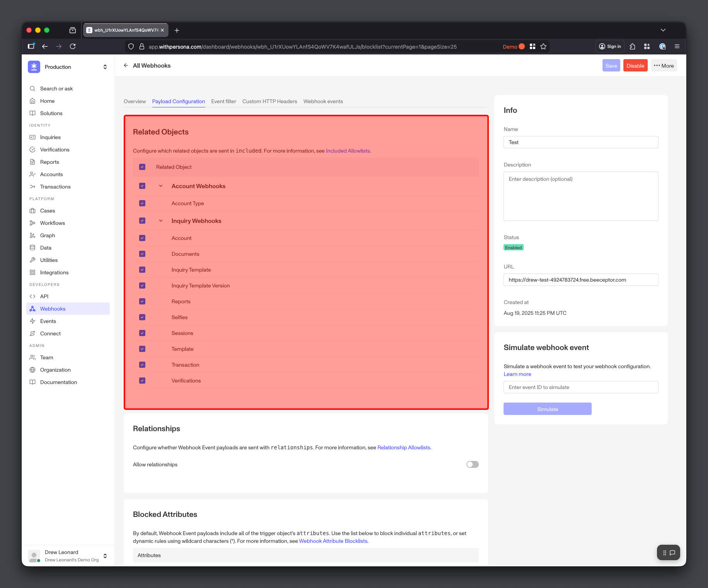Click the Transactions sidebar icon
This screenshot has height=588, width=708.
(x=33, y=187)
